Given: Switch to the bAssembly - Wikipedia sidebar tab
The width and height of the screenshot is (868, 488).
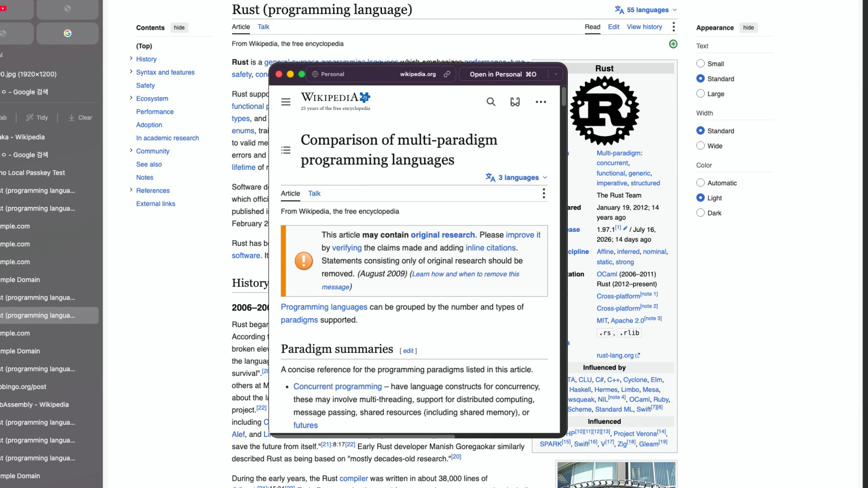Looking at the screenshot, I should tap(49, 404).
